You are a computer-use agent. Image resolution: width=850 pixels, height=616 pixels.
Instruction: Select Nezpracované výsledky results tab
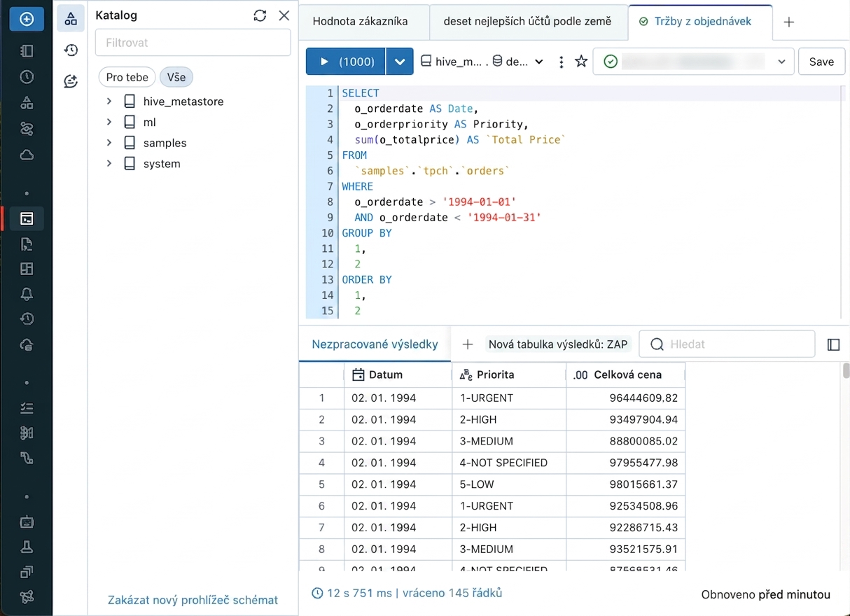click(375, 344)
